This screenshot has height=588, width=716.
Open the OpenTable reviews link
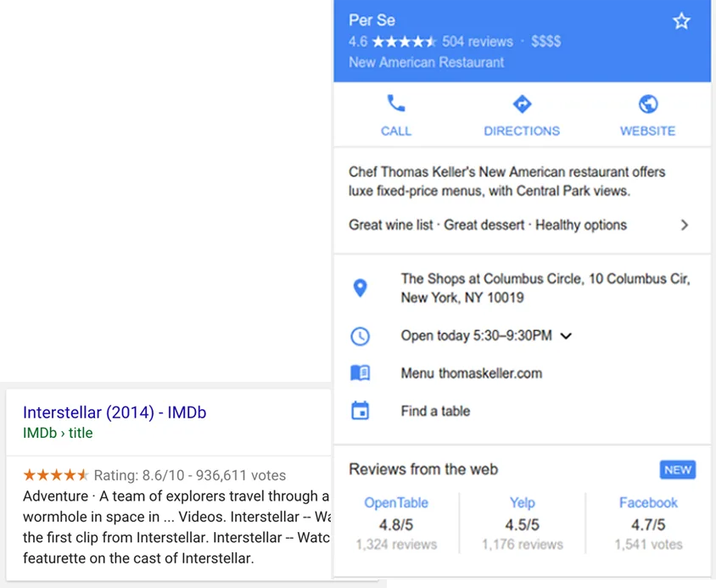[396, 502]
